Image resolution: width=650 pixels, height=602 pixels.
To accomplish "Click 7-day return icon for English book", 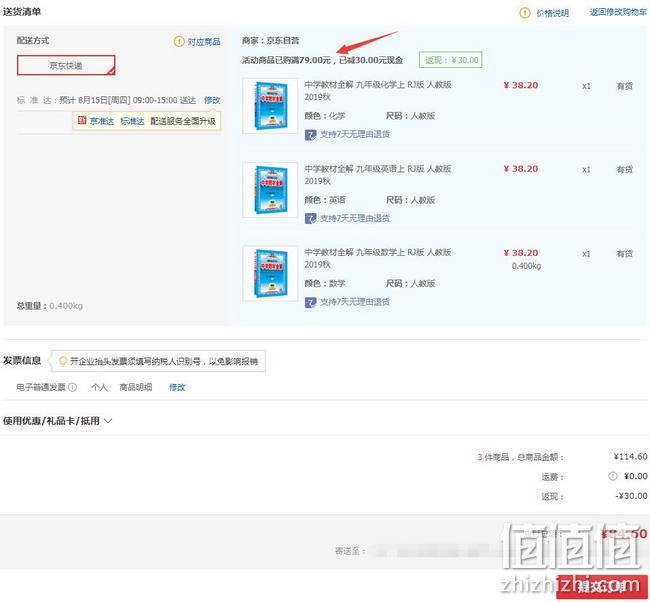I will tap(310, 218).
